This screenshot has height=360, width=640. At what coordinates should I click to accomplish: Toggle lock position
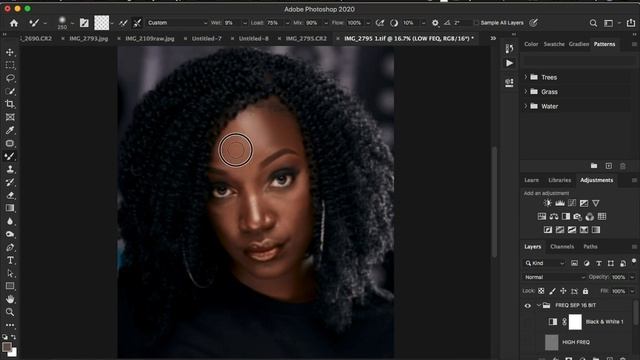563,291
